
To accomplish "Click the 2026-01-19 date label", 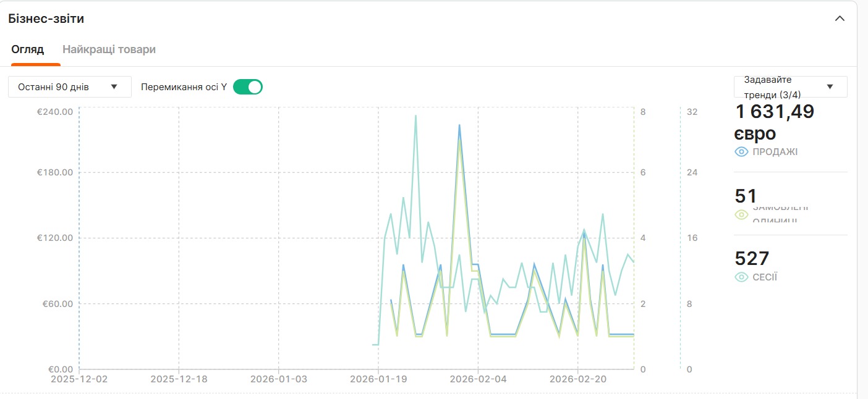I will point(378,379).
